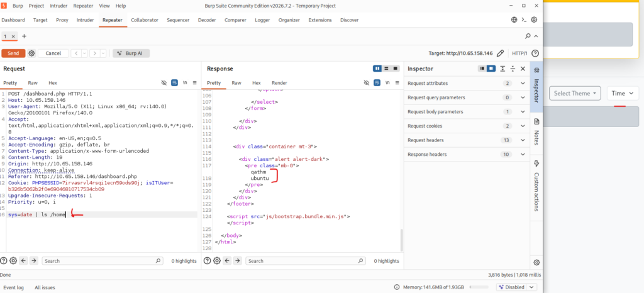Switch to top/bottom request/response layout
Screen dimensions: 644x293
[387, 69]
